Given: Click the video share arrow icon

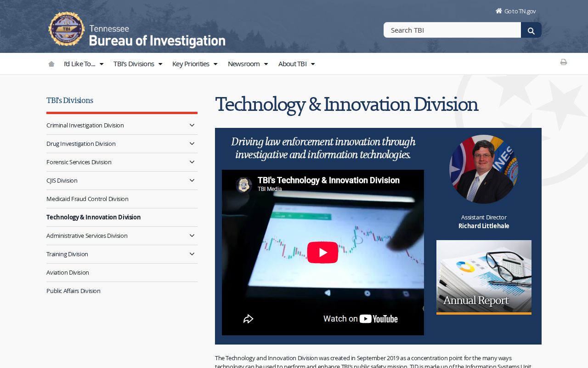Looking at the screenshot, I should point(248,319).
